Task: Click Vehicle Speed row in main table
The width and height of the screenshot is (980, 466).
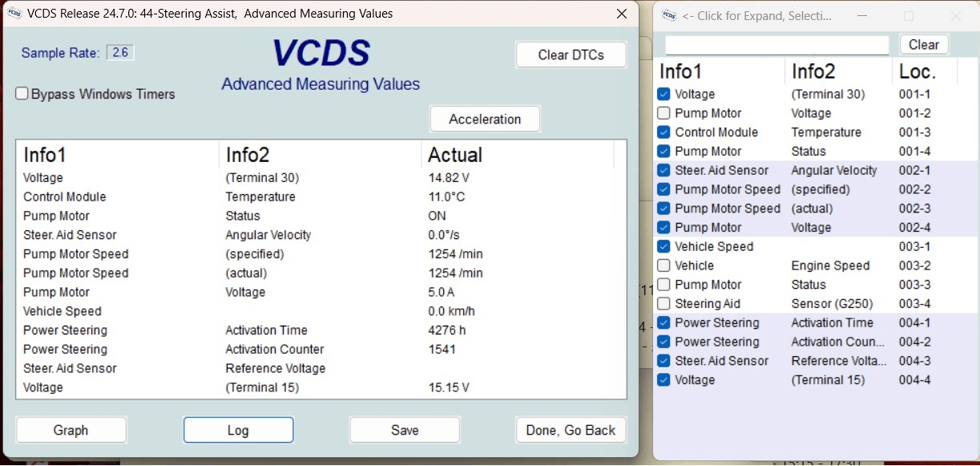Action: click(x=321, y=311)
